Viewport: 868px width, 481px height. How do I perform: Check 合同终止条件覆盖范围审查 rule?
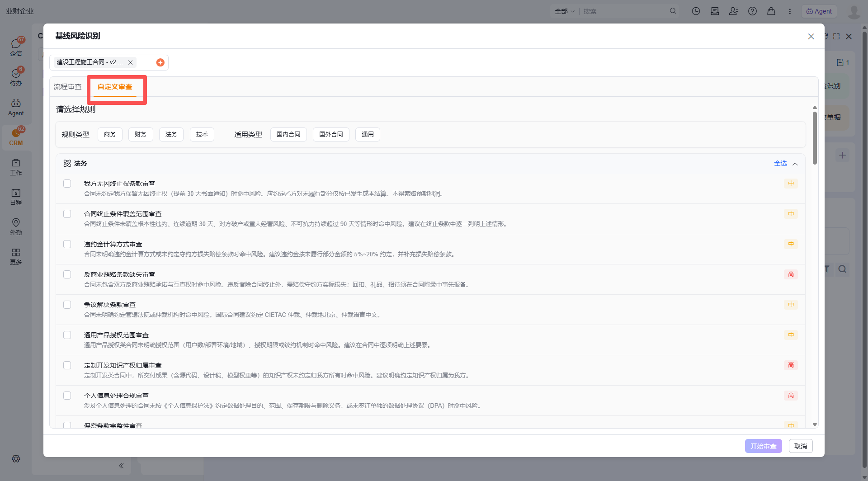tap(67, 214)
